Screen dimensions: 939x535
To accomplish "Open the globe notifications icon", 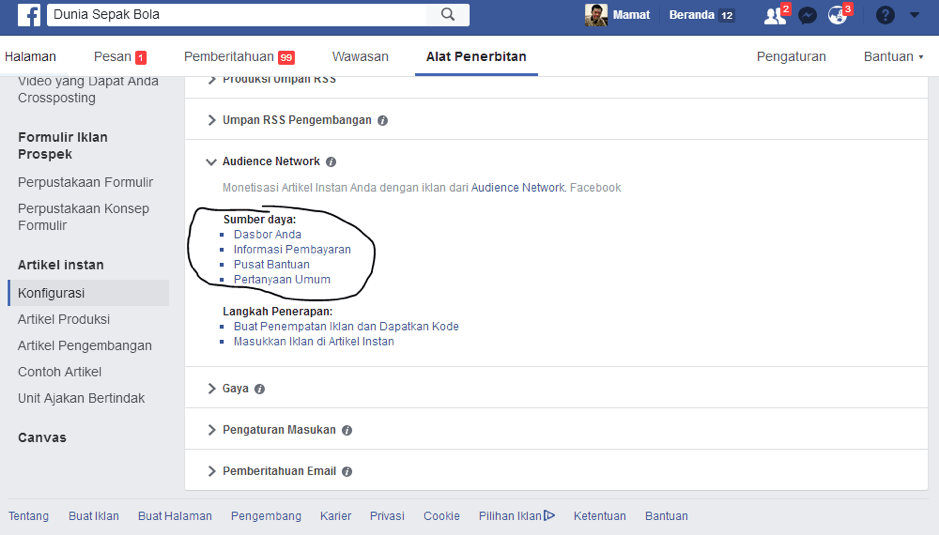I will 837,15.
